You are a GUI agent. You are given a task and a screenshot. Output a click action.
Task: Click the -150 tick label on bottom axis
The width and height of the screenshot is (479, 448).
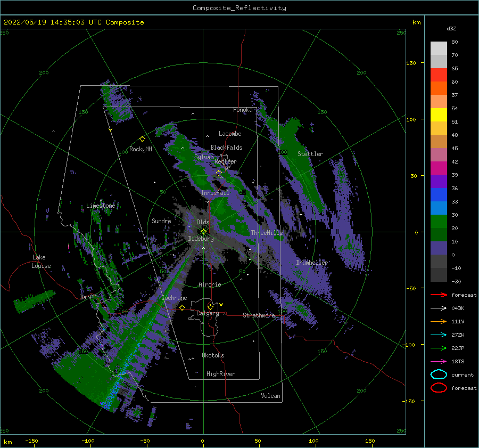click(31, 441)
